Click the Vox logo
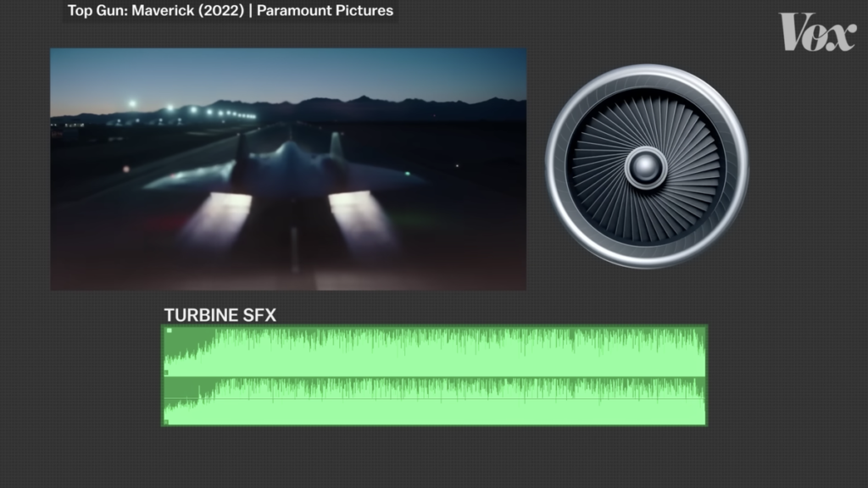This screenshot has width=868, height=488. [x=818, y=32]
